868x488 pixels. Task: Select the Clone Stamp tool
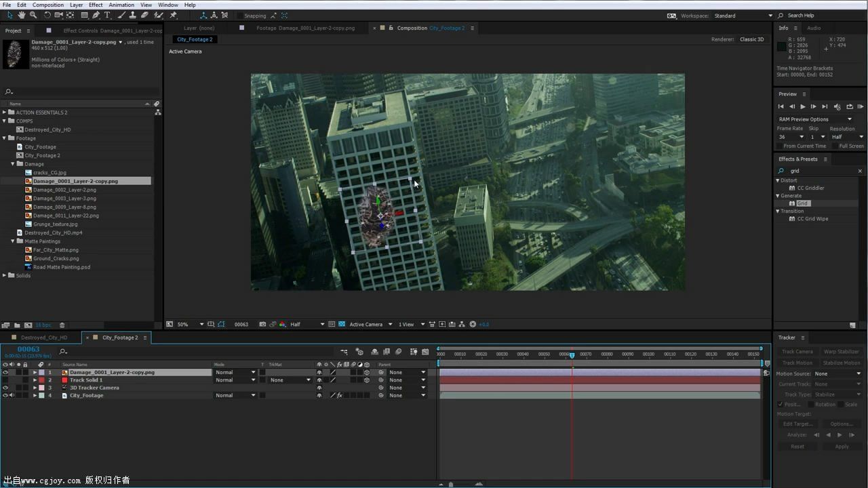132,15
